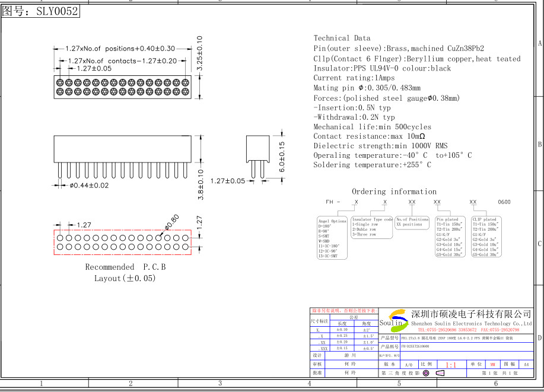Click the 'A/0' version cell
544x392 pixels.
point(409,365)
